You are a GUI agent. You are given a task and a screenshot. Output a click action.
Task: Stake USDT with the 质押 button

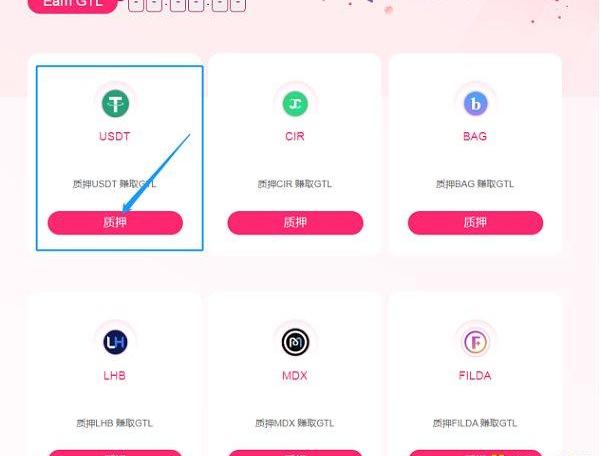[115, 223]
